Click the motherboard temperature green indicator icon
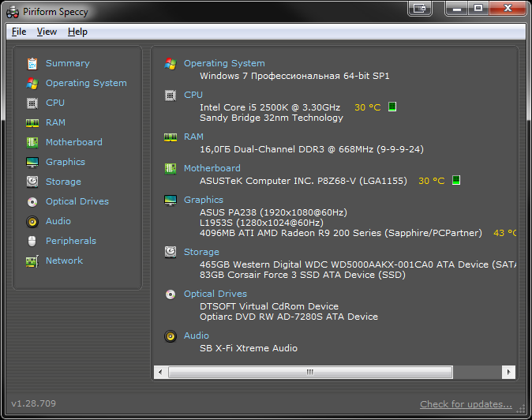This screenshot has height=420, width=532. (456, 180)
